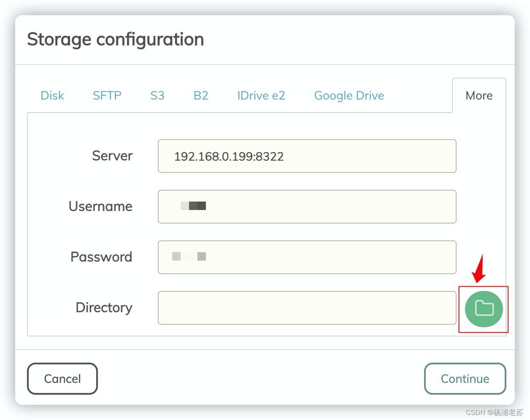Click the Storage configuration dialog title
This screenshot has width=530, height=420.
(116, 40)
